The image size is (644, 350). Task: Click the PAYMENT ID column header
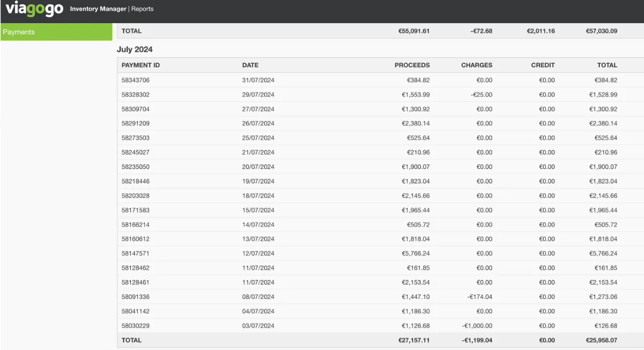(x=141, y=65)
